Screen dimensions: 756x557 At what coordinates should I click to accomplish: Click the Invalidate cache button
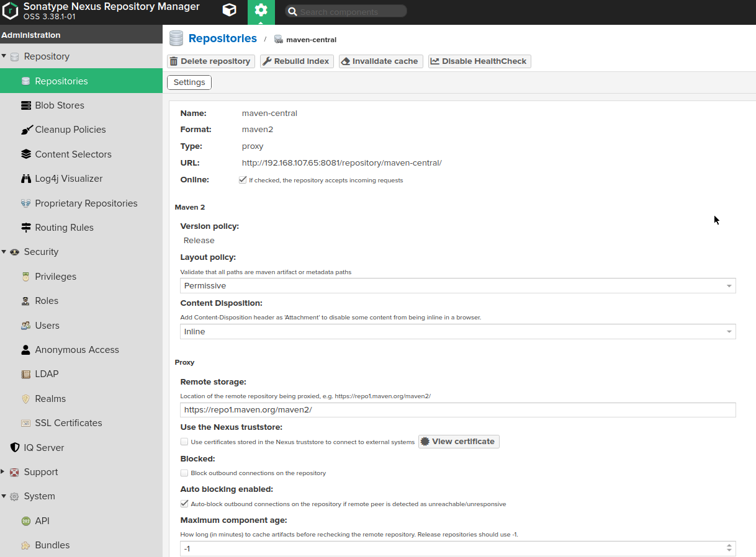[381, 61]
